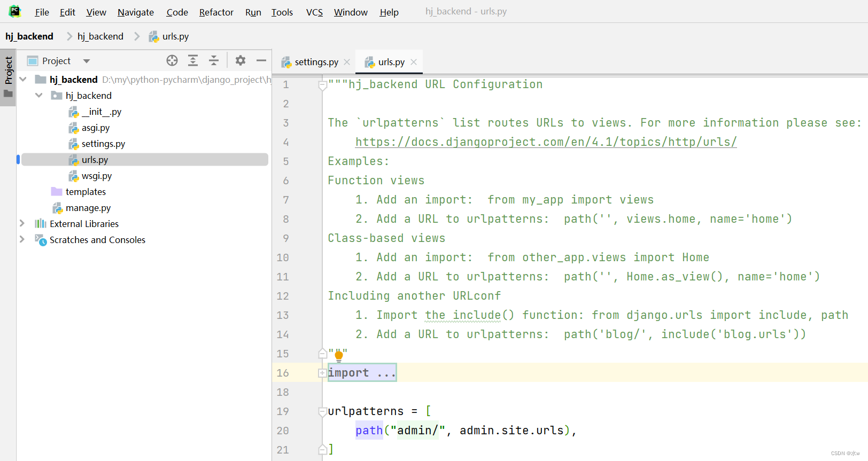
Task: Open the Run menu
Action: coord(253,12)
